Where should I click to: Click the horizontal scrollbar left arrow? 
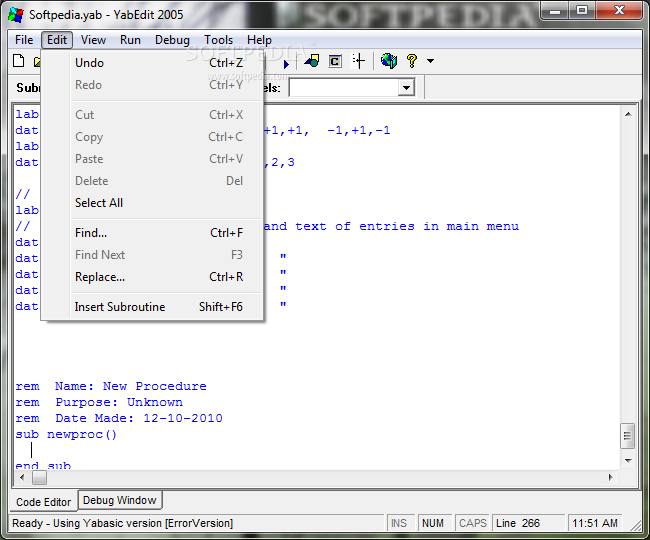[22, 477]
